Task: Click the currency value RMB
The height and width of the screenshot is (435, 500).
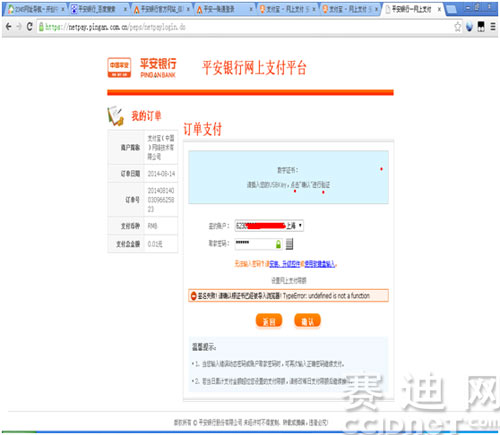Action: (x=152, y=226)
